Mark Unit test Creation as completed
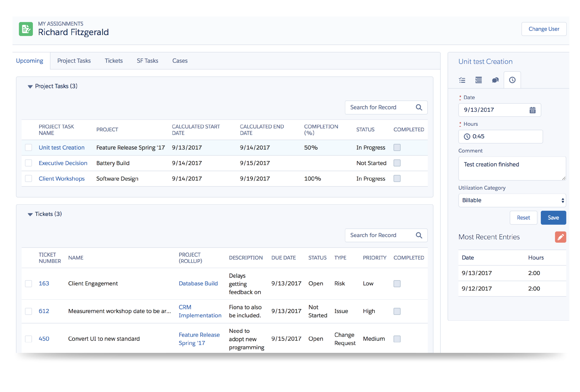 (397, 148)
